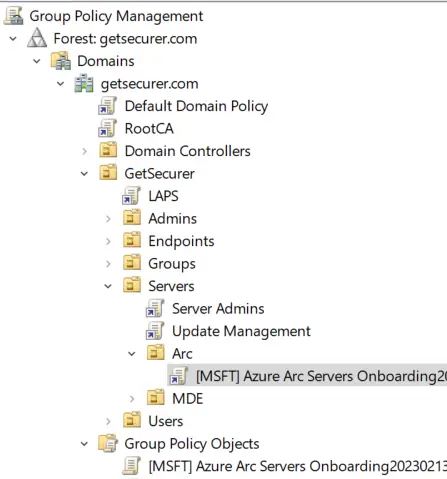Select the Update Management policy label
The image size is (447, 479).
pyautogui.click(x=241, y=331)
